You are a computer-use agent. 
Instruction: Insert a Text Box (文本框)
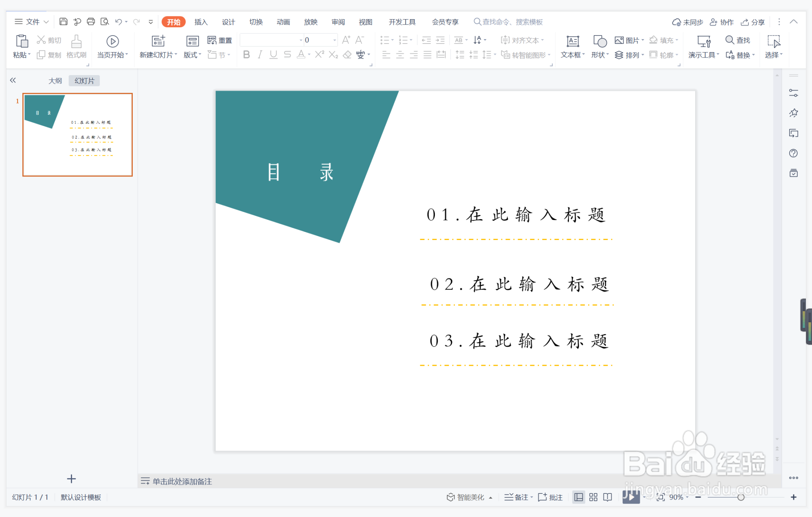[573, 47]
